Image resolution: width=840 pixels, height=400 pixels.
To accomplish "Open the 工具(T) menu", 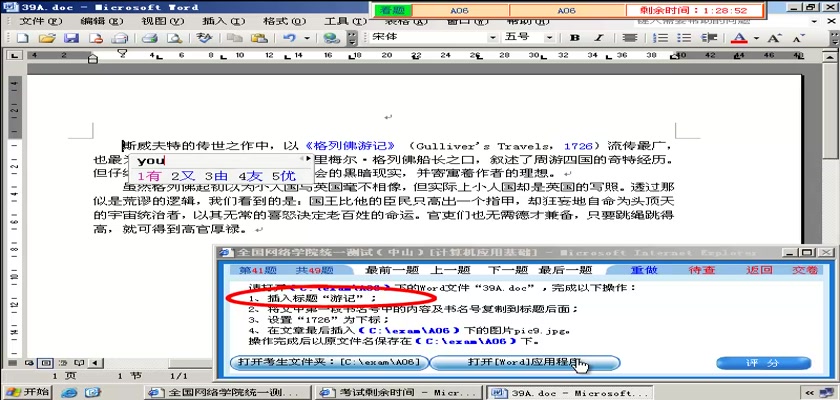I will coord(345,21).
